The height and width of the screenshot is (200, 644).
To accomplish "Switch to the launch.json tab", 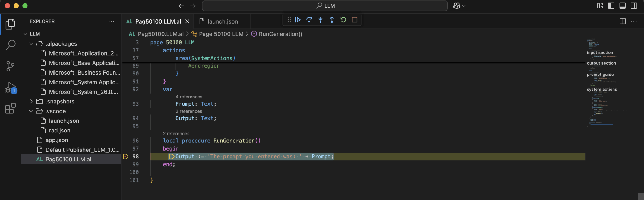I will pyautogui.click(x=223, y=21).
